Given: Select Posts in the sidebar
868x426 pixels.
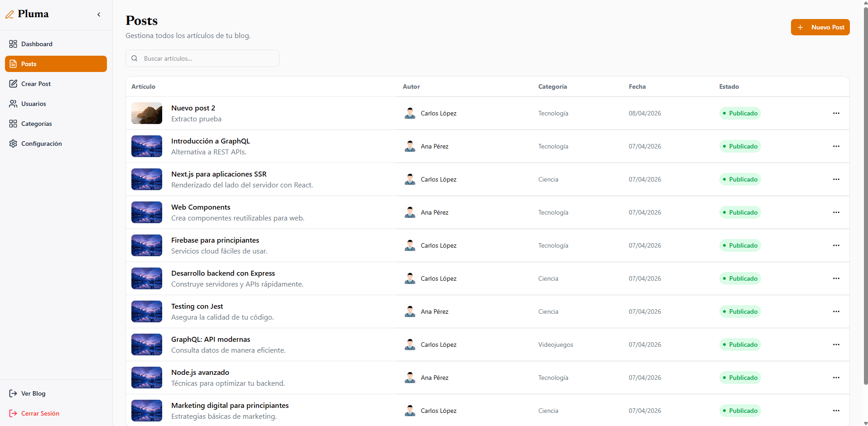Looking at the screenshot, I should (56, 64).
